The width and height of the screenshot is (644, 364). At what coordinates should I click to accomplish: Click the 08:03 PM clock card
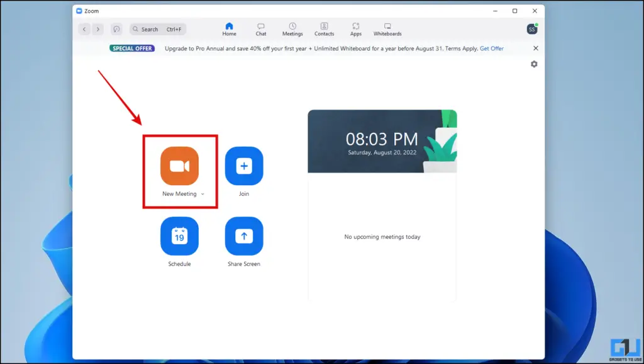(x=382, y=141)
